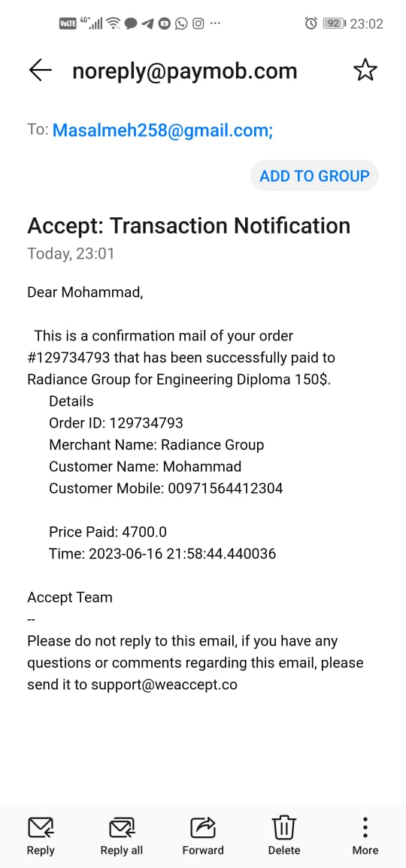406x868 pixels.
Task: Tap the Instagram notification icon
Action: click(x=198, y=23)
